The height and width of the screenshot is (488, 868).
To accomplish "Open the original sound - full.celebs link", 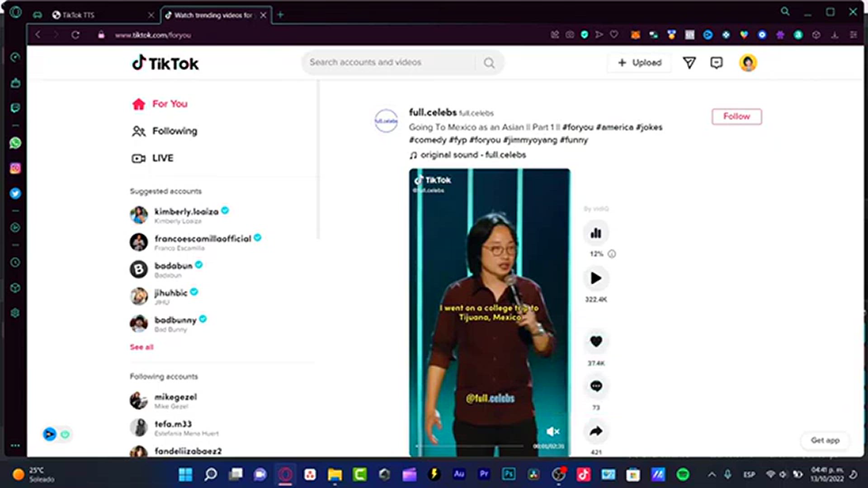I will point(468,155).
